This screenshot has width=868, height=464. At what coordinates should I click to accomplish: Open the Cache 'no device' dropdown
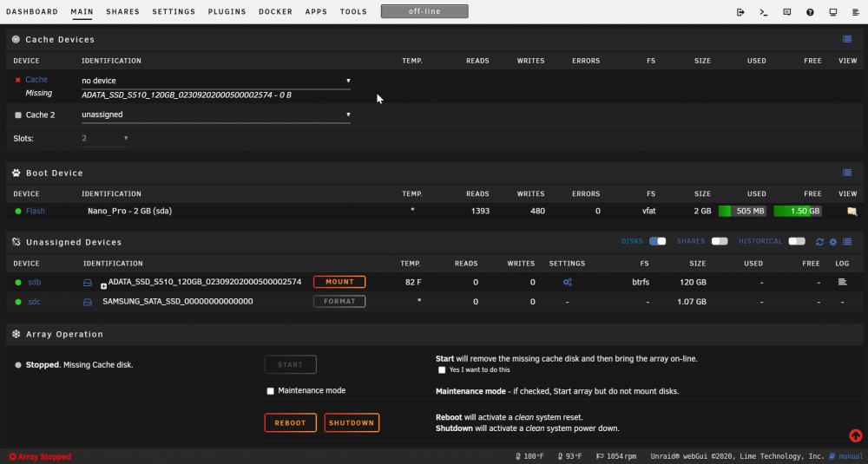(216, 81)
